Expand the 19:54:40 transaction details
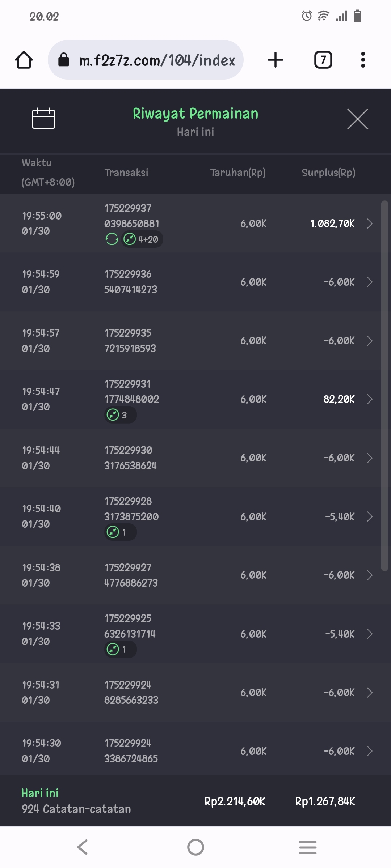The image size is (391, 868). 369,516
